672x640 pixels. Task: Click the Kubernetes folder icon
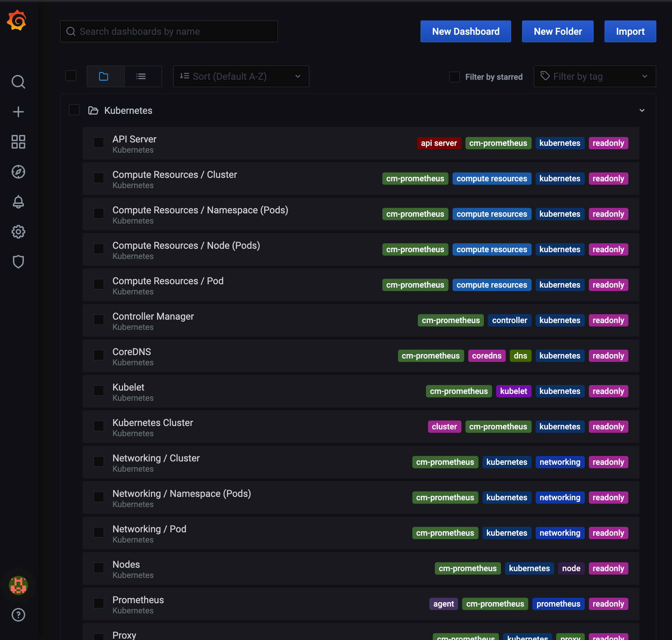pos(93,110)
